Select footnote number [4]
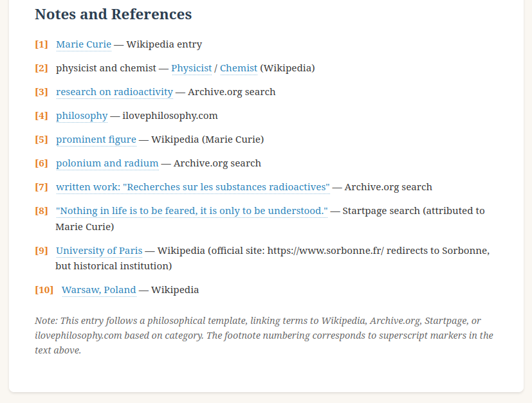Viewport: 532px width, 403px height. point(41,116)
